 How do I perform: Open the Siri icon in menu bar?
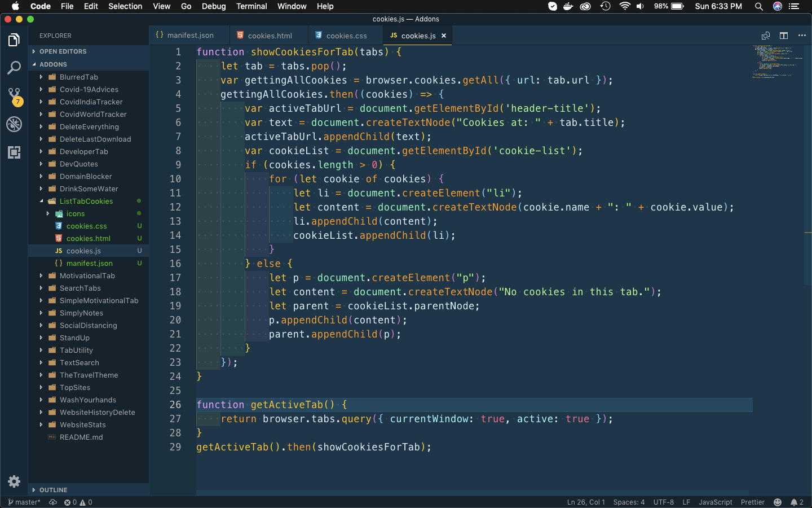pos(778,6)
